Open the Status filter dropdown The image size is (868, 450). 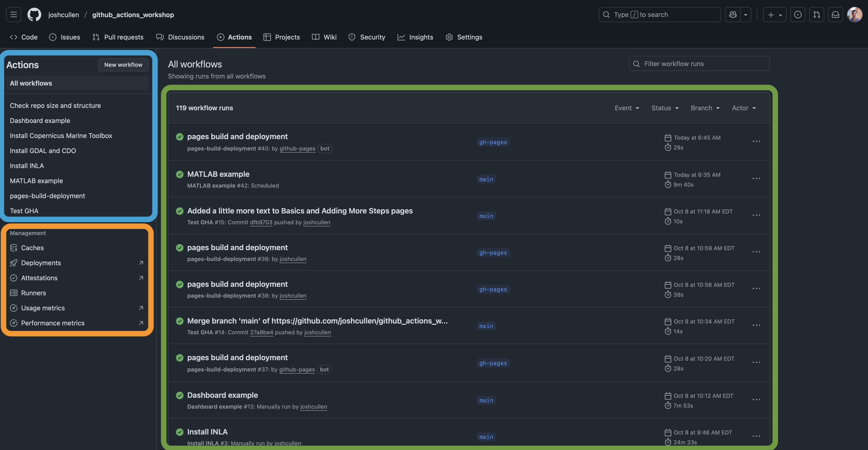pos(665,108)
